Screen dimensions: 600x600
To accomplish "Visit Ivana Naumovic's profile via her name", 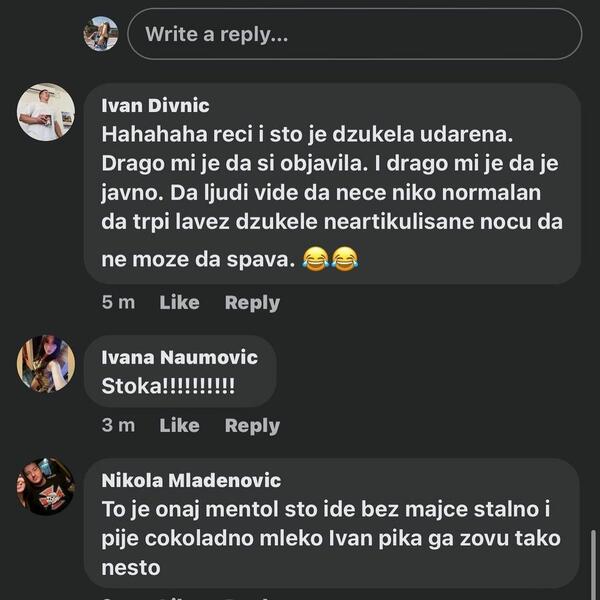I will 180,357.
